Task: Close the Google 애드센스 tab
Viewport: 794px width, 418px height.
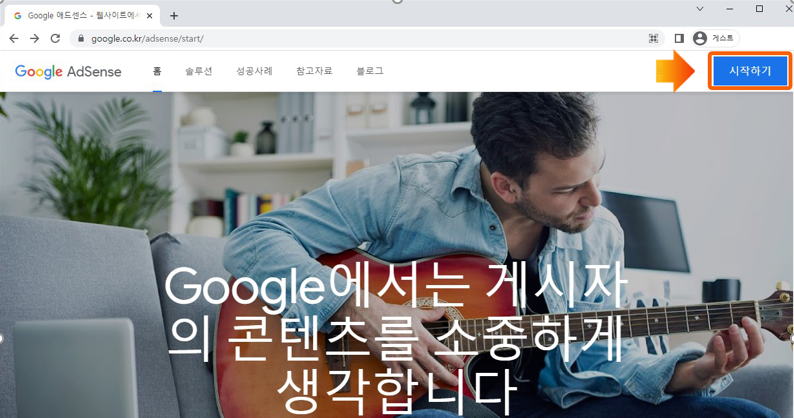Action: 149,16
